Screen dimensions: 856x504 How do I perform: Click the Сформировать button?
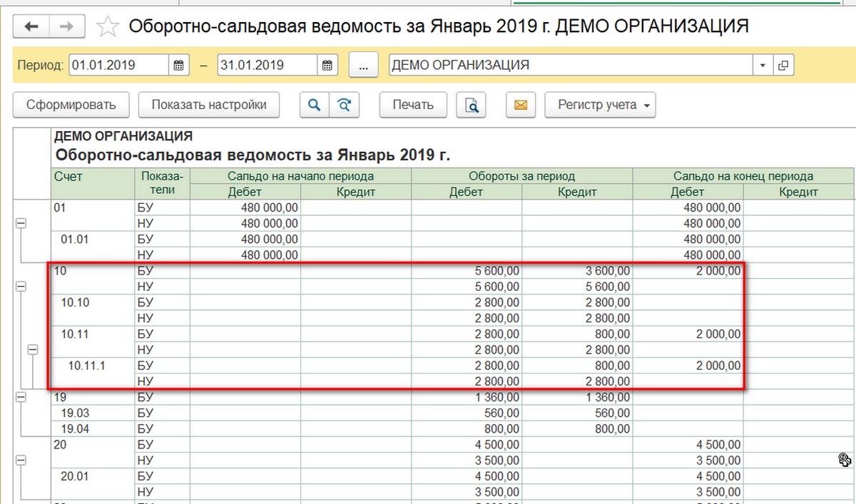(71, 105)
